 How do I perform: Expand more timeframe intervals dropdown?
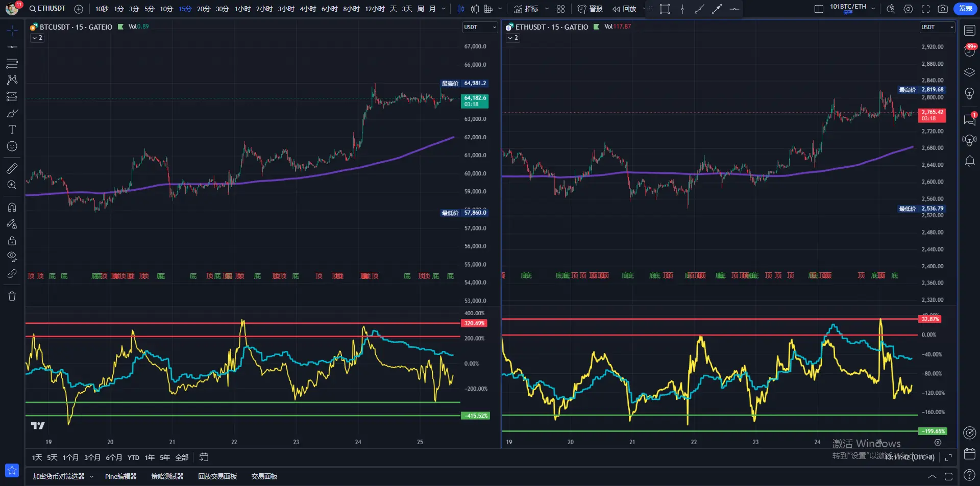tap(444, 9)
